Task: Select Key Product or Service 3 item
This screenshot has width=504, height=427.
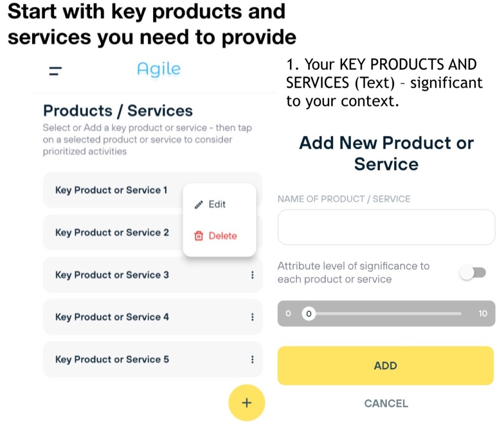Action: [x=112, y=275]
